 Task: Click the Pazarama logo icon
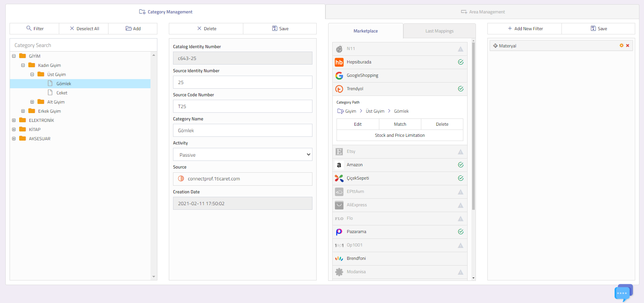point(339,232)
